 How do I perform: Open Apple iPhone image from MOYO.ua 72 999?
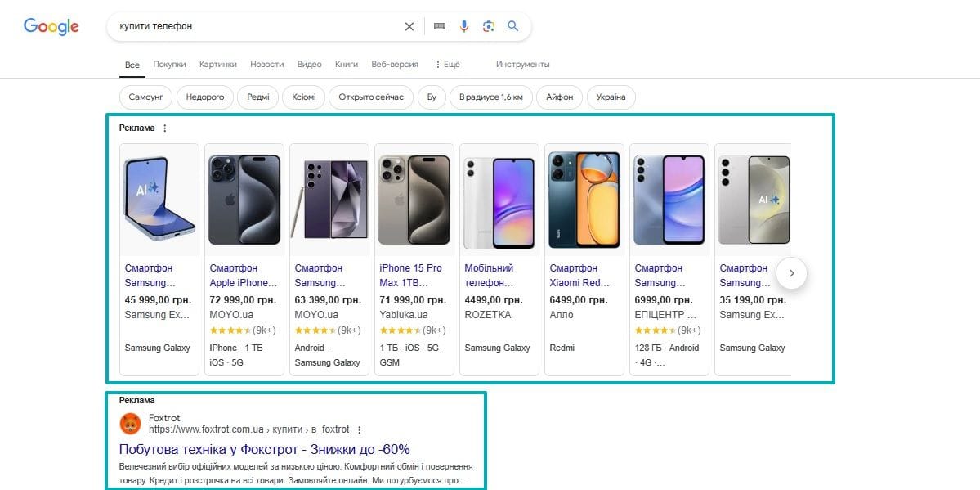click(x=244, y=200)
